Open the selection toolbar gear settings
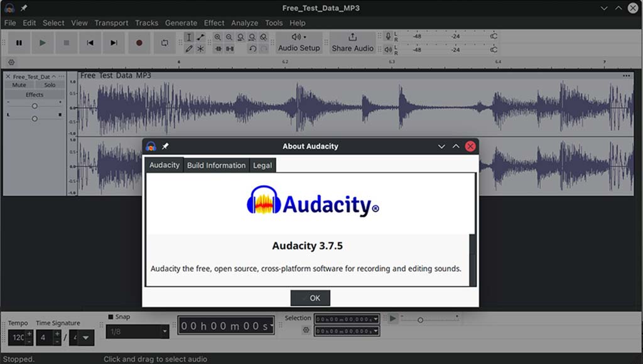The image size is (643, 364). click(x=306, y=330)
